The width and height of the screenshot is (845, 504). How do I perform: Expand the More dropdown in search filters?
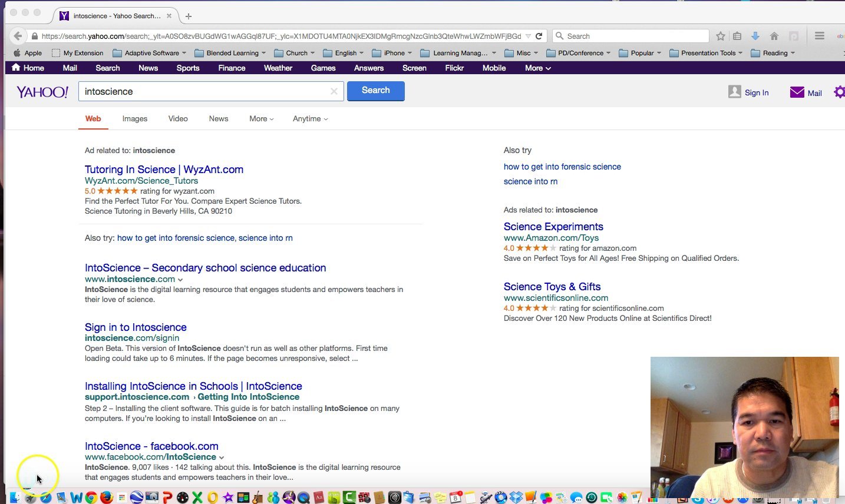(261, 119)
